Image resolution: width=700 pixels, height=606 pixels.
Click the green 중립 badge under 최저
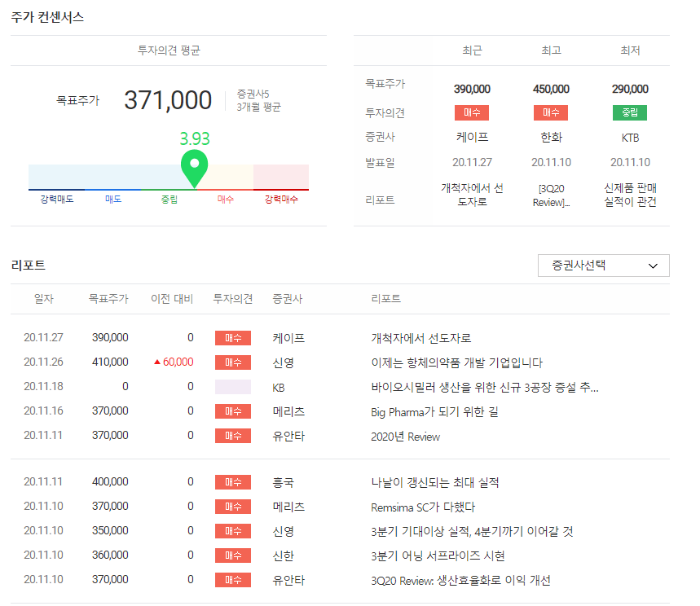coord(630,112)
